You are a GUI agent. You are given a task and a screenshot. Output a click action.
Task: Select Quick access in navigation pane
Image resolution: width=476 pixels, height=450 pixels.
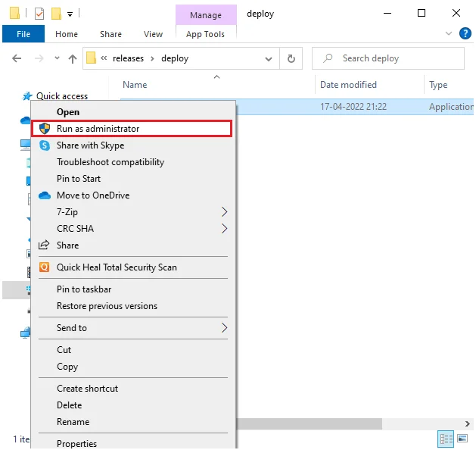tap(62, 96)
